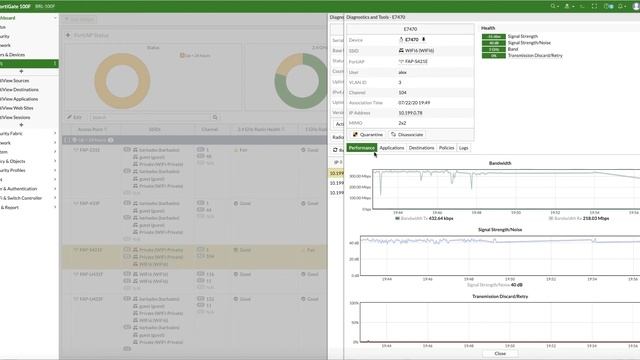Viewport: 640px width, 360px height.
Task: Click the background search magnifier icon
Action: click(x=215, y=117)
